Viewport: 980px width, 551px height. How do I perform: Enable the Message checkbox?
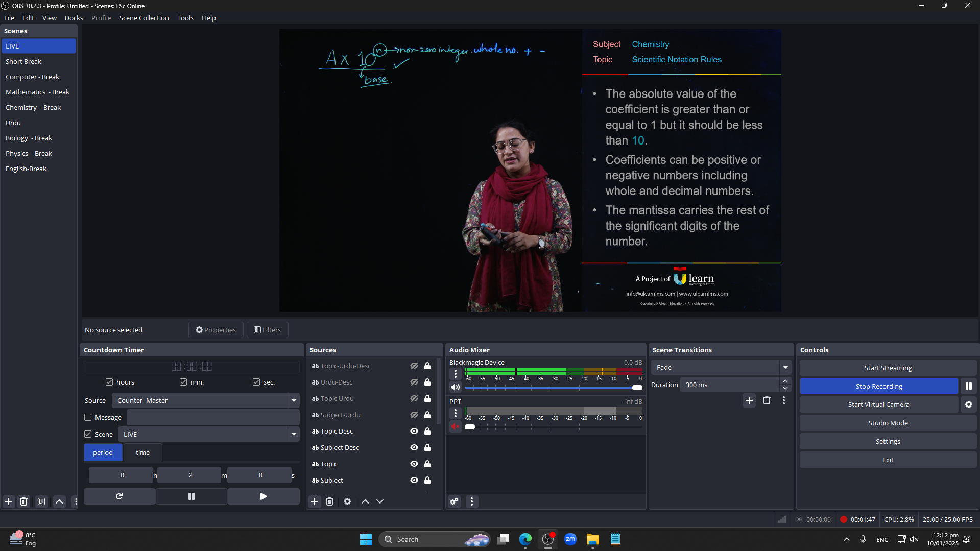coord(88,417)
